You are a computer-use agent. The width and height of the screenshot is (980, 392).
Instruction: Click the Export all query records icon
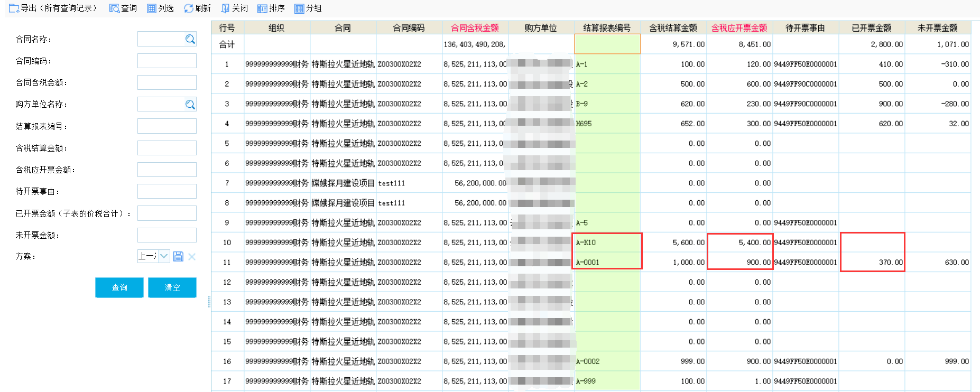tap(14, 8)
